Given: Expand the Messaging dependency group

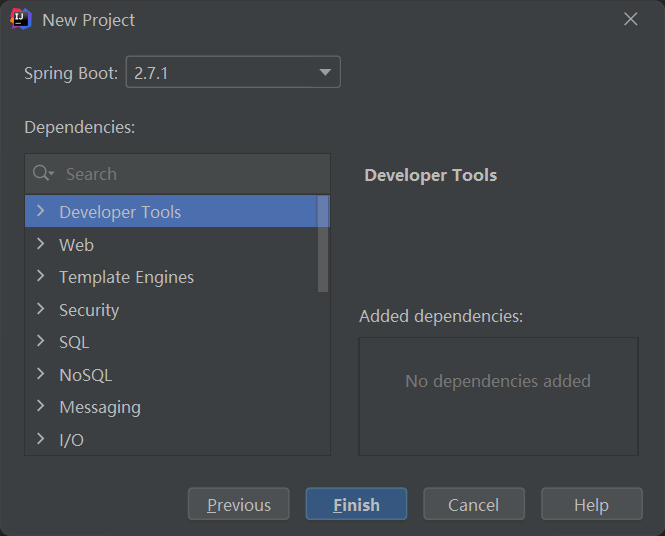Looking at the screenshot, I should coord(40,406).
